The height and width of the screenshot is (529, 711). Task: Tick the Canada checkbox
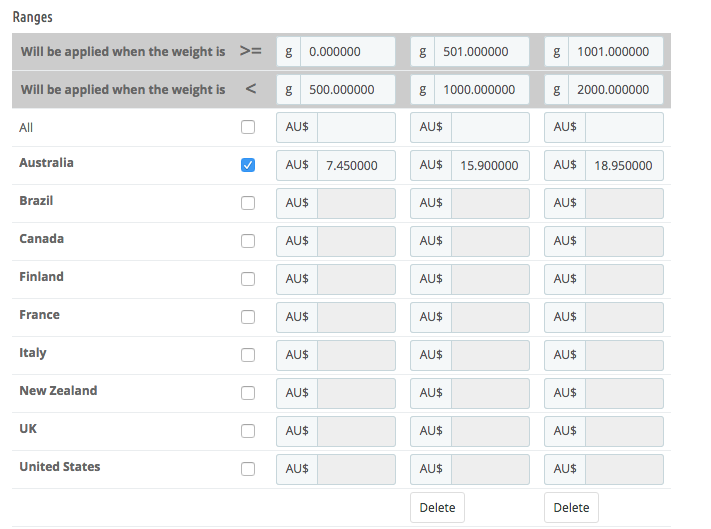[248, 241]
